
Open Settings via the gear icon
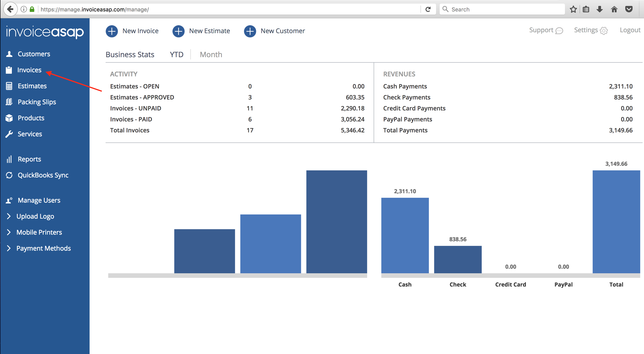pos(604,30)
